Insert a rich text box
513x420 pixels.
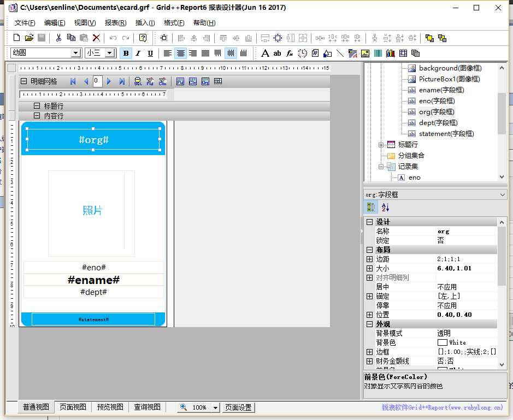pos(353,54)
